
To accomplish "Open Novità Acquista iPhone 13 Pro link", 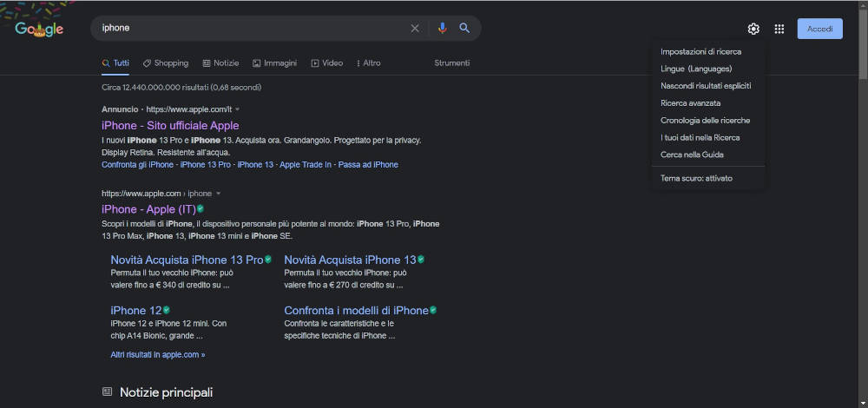I will [187, 260].
